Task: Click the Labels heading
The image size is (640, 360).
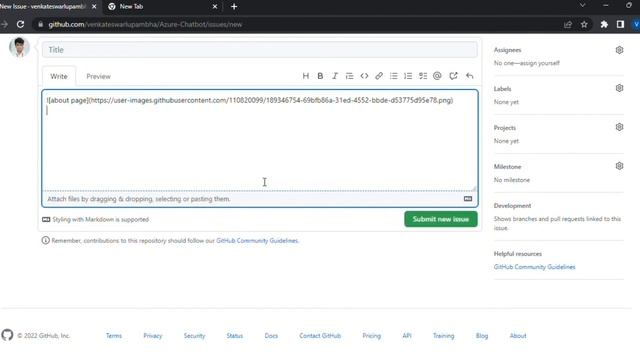Action: (x=502, y=89)
